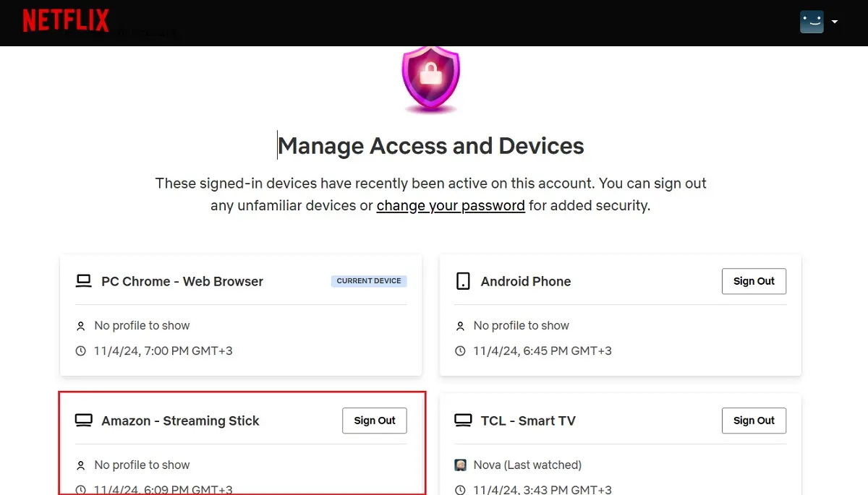The image size is (868, 495).
Task: Sign out of Amazon Streaming Stick
Action: point(375,421)
